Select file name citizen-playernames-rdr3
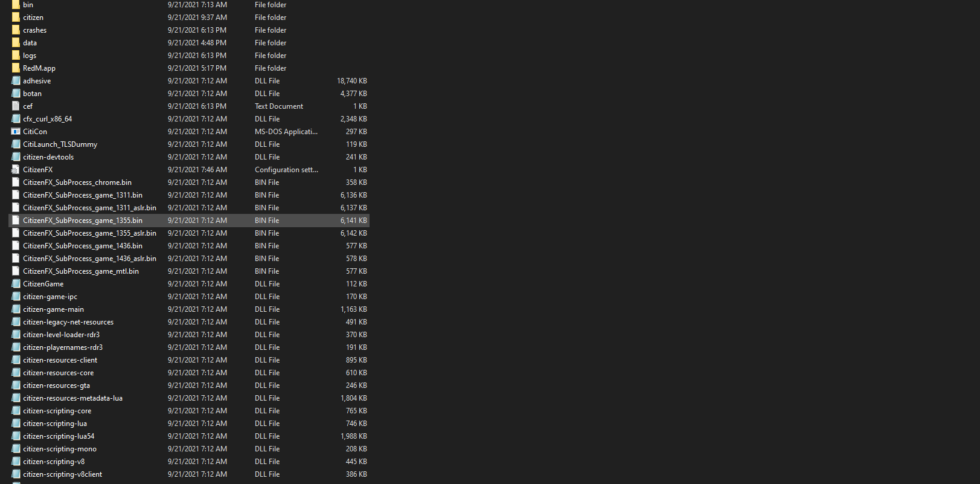This screenshot has height=484, width=980. click(x=63, y=347)
